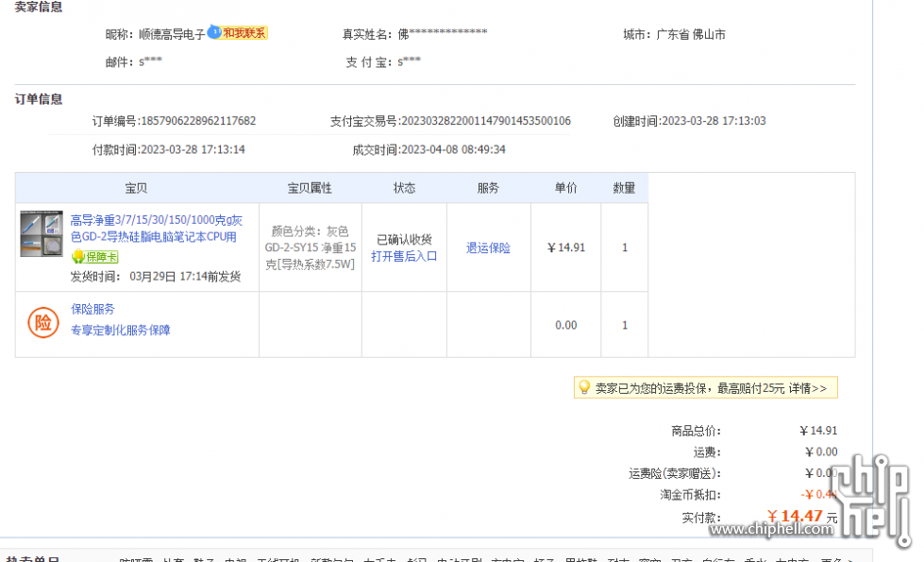Click the creation time 2023-03-28 17:13:03
The image size is (924, 562).
click(714, 121)
